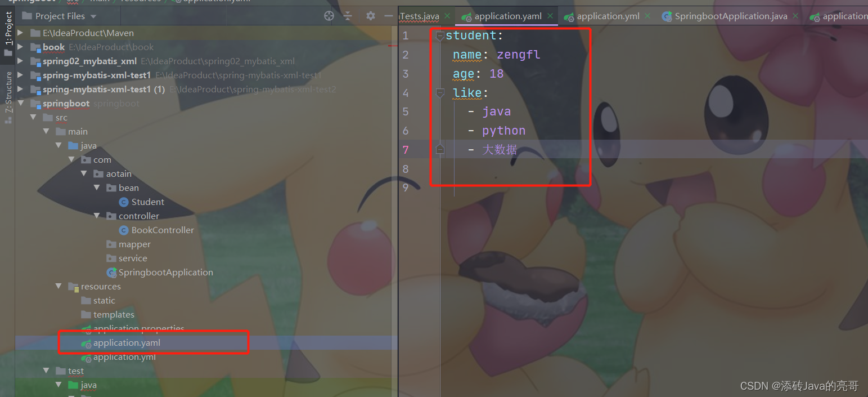Click line number 9 in gutter
868x397 pixels.
[406, 188]
